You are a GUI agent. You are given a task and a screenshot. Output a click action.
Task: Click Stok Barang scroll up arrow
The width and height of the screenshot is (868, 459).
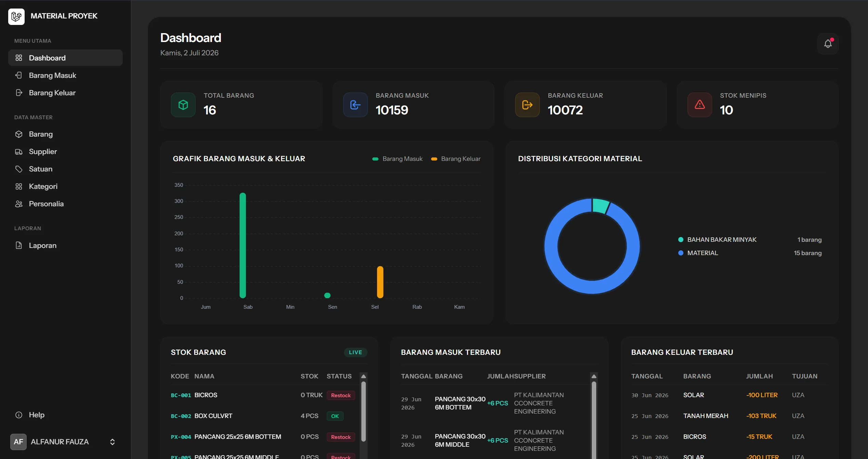(364, 376)
